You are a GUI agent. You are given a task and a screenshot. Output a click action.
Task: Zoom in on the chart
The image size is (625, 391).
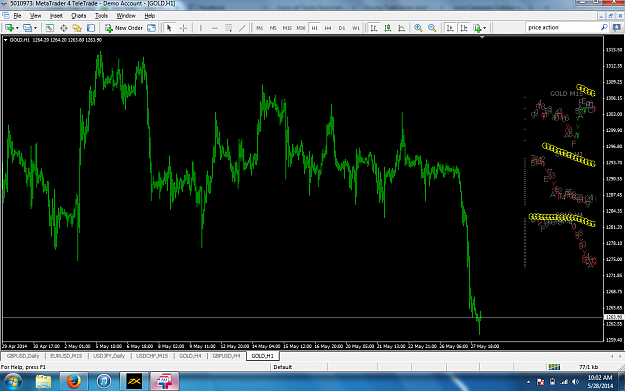(418, 28)
